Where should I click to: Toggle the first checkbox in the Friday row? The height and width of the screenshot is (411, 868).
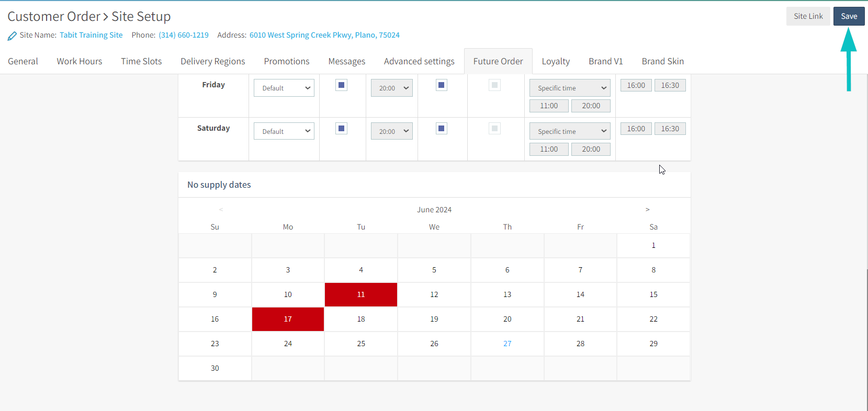click(341, 85)
